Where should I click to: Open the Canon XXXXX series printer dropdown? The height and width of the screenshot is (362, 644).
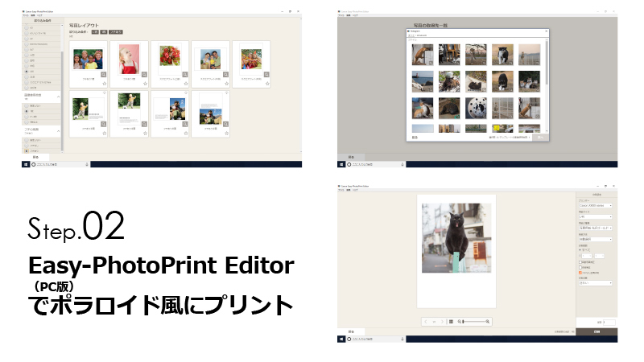pyautogui.click(x=596, y=205)
